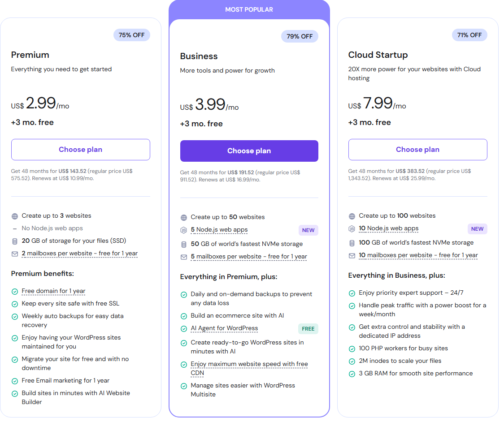Click the globe icon next to Premium websites

click(x=15, y=216)
